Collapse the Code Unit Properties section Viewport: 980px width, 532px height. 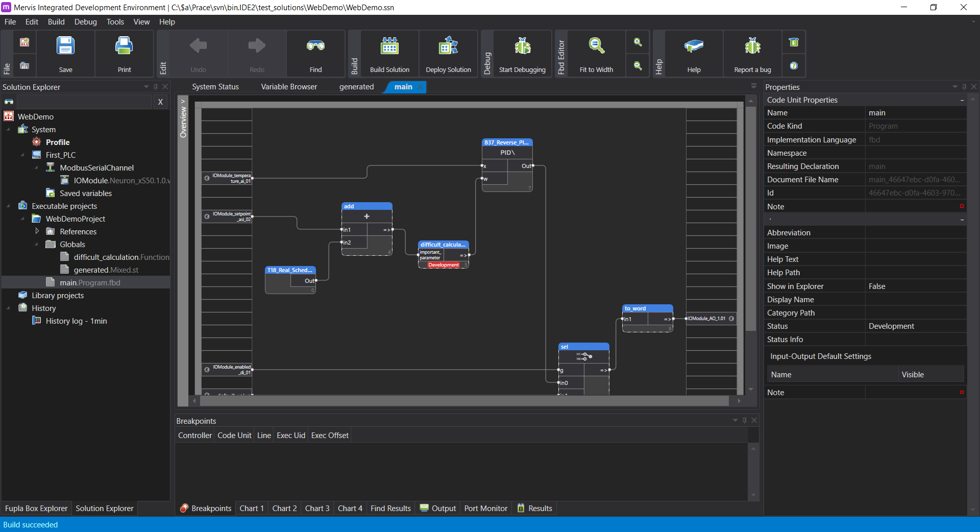pyautogui.click(x=962, y=100)
